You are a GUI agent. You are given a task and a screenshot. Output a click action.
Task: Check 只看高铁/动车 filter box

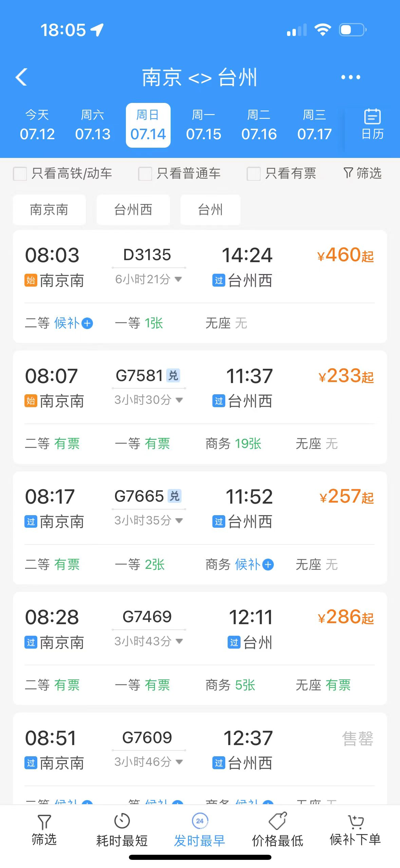click(x=20, y=174)
